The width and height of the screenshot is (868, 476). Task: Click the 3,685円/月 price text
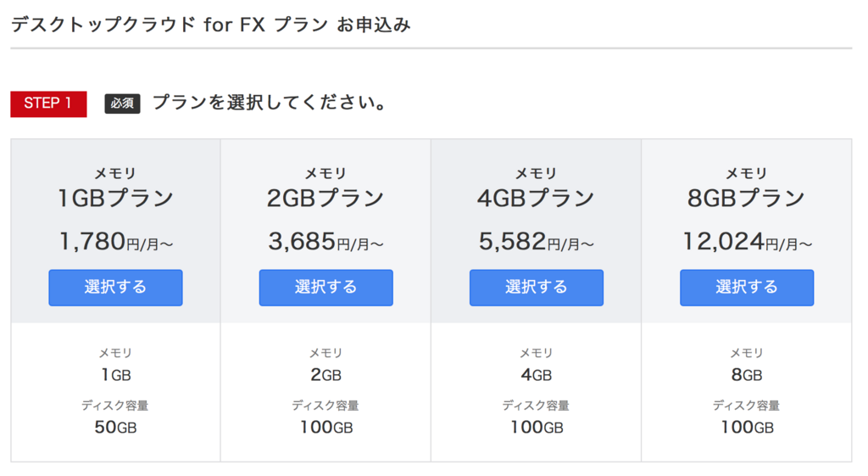325,243
